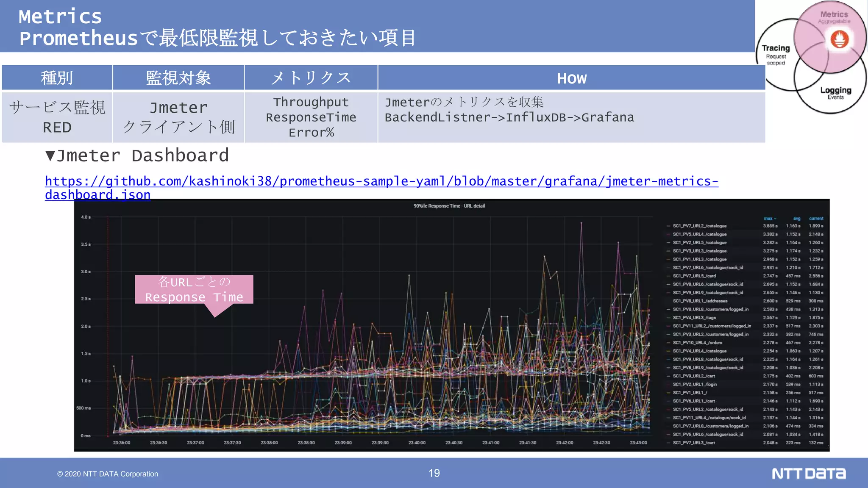This screenshot has width=868, height=488.
Task: Toggle series SC1_PV7_URL5_/card in legend
Action: (694, 276)
